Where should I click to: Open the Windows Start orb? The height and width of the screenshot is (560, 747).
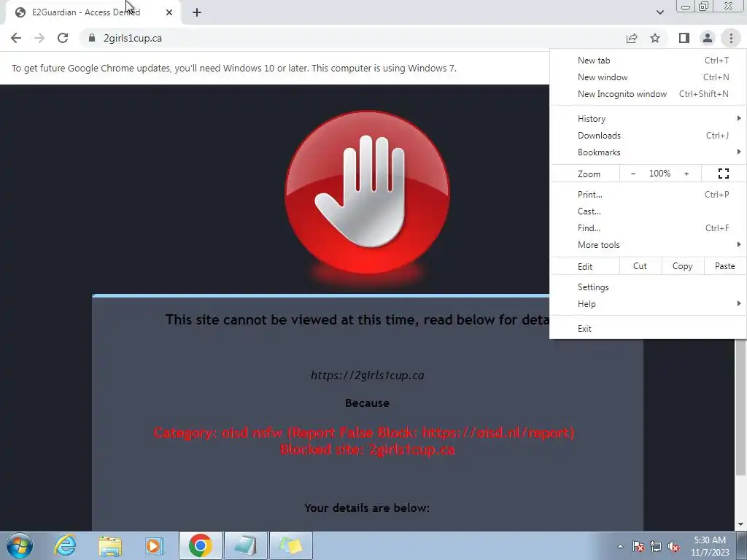20,545
